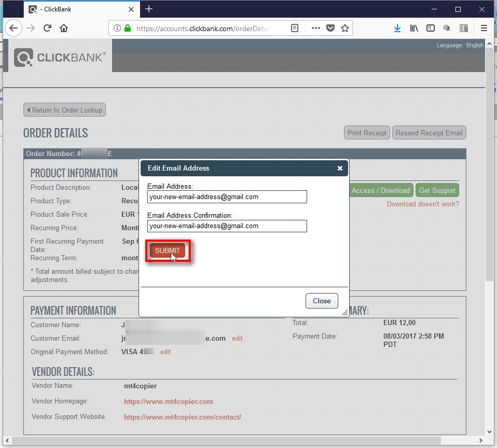
Task: Click edit next to Customer Email
Action: [x=237, y=339]
